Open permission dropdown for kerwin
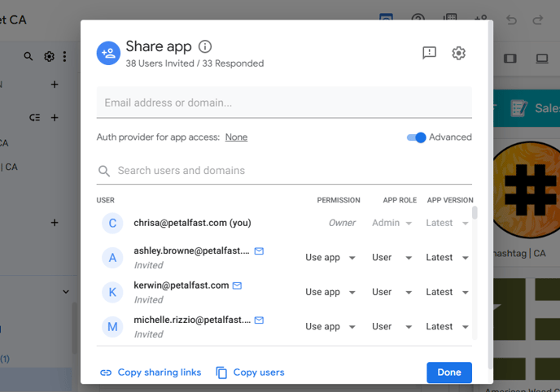560x392 pixels. (330, 292)
